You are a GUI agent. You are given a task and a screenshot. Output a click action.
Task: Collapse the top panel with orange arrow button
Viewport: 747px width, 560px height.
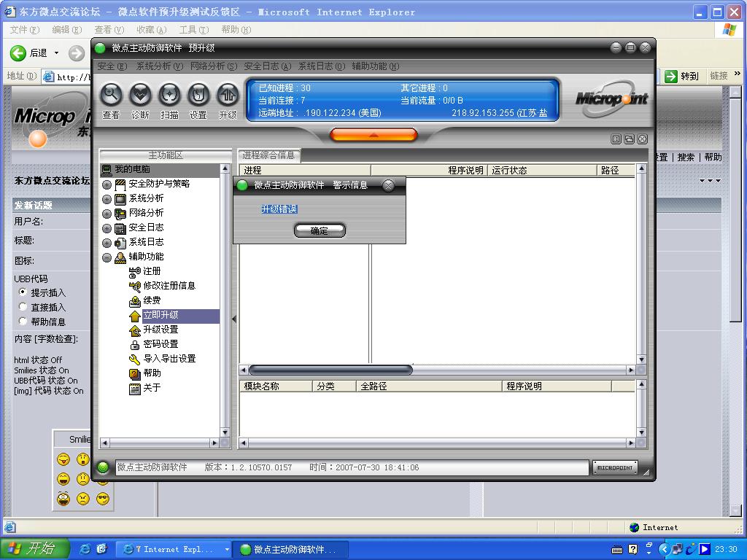coord(373,135)
